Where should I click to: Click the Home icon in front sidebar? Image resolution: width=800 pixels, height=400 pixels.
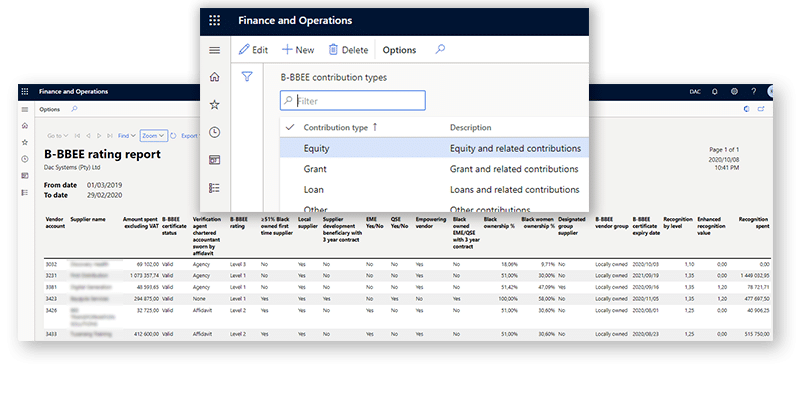tap(214, 77)
